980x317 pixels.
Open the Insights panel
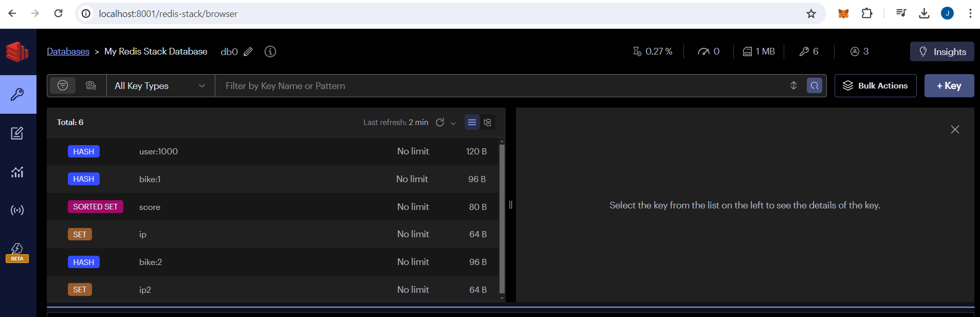tap(942, 51)
